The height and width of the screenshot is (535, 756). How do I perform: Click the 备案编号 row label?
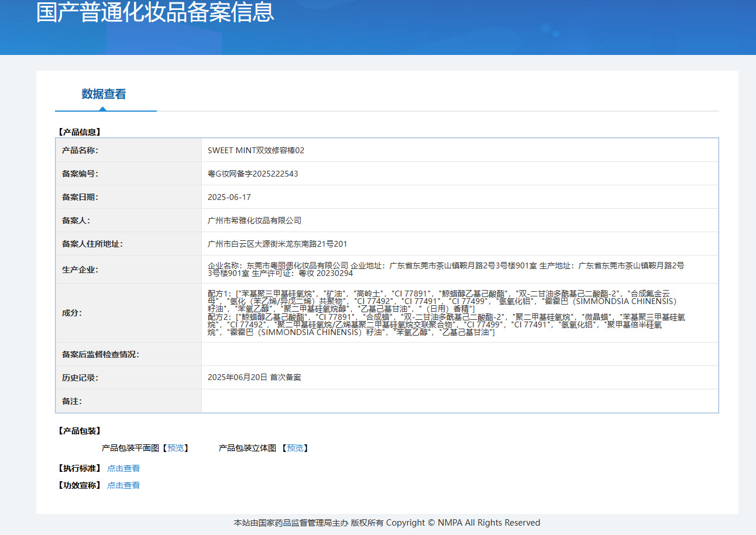pyautogui.click(x=80, y=174)
